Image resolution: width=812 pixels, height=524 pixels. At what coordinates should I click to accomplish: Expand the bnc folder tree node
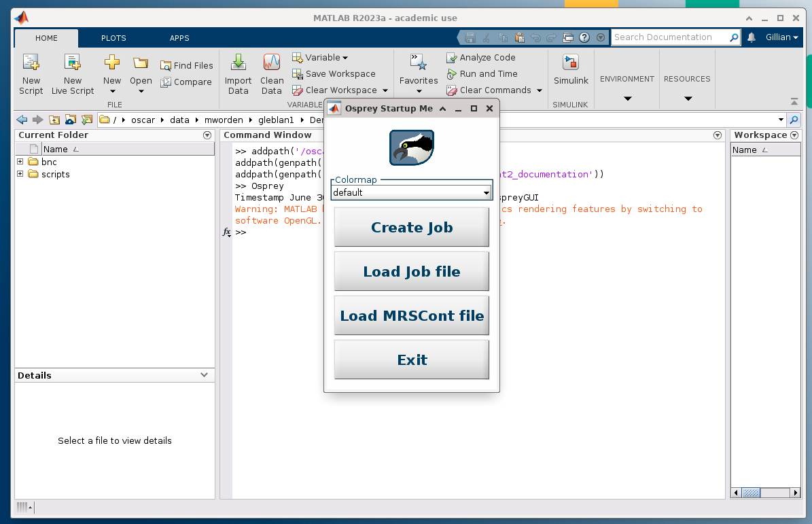point(20,162)
